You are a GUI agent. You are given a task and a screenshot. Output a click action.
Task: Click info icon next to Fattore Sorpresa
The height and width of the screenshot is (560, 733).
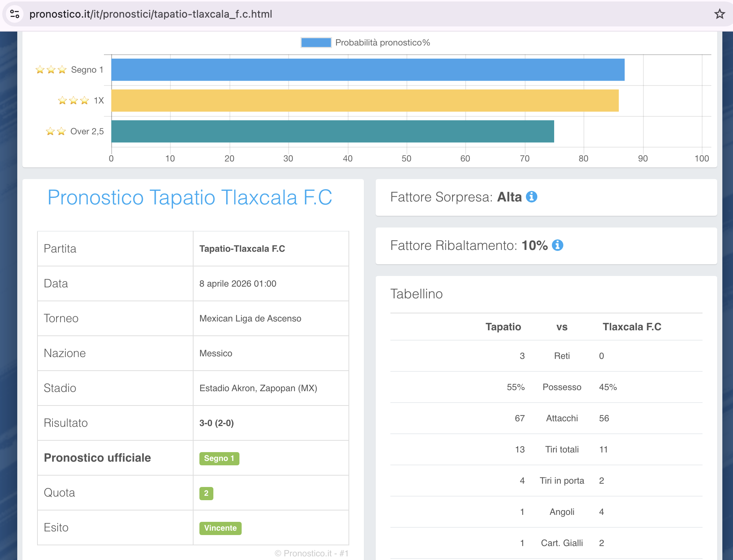[531, 197]
